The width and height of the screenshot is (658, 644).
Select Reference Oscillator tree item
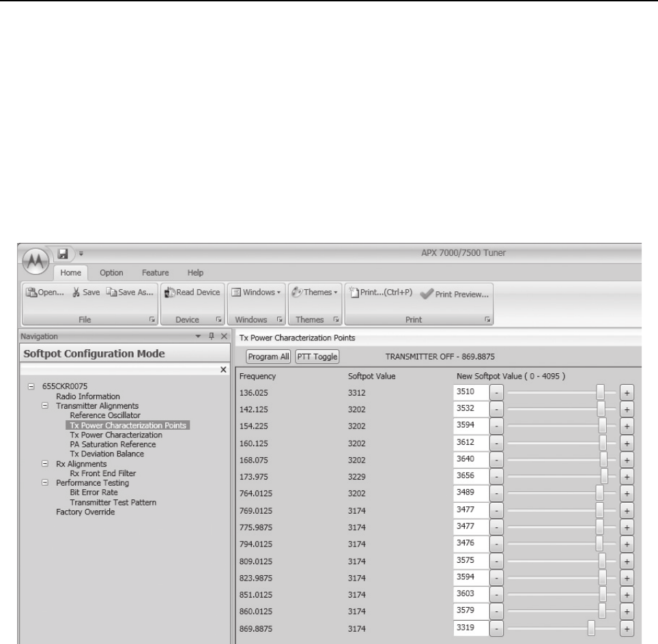pyautogui.click(x=105, y=415)
